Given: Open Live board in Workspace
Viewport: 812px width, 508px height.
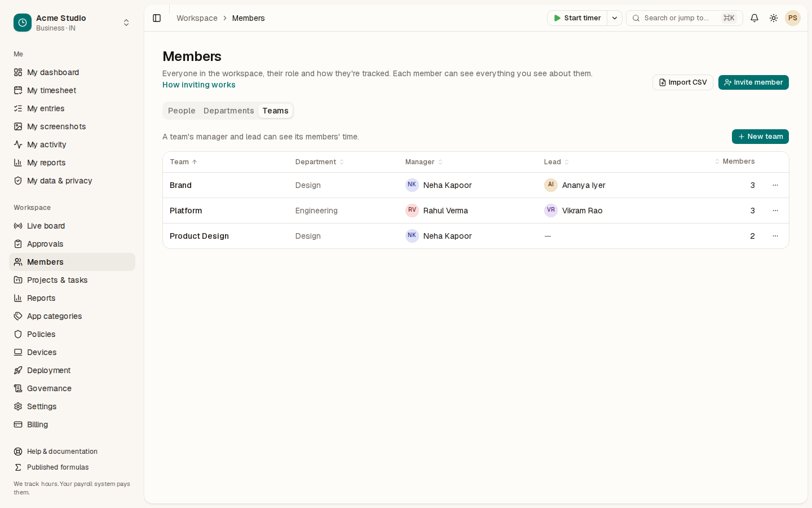Looking at the screenshot, I should 72,226.
